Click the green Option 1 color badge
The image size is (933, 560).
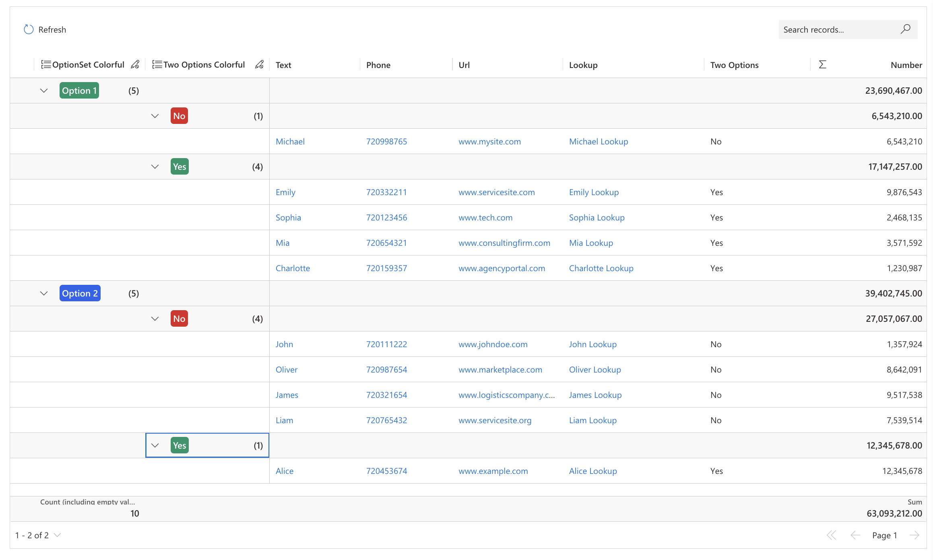point(79,91)
